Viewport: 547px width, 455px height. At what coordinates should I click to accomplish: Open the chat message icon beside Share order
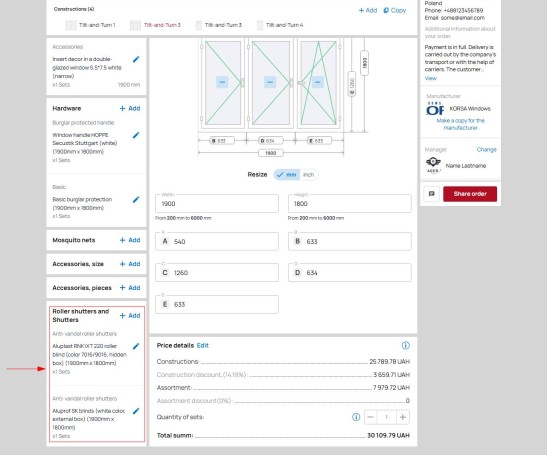pyautogui.click(x=432, y=194)
